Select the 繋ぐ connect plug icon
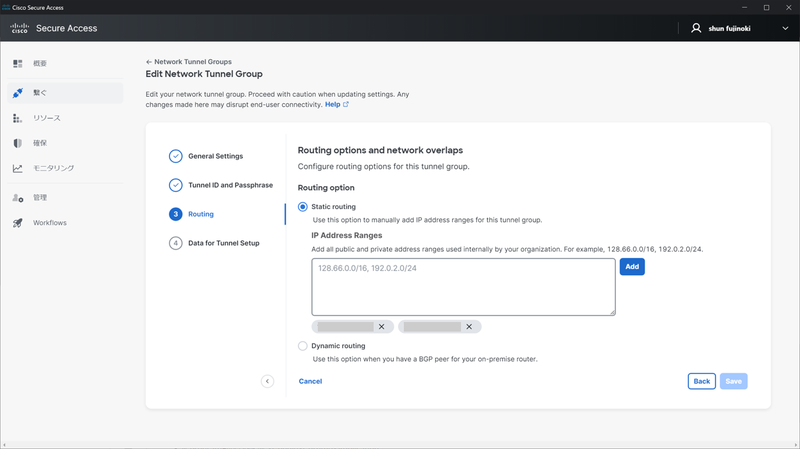Screen dimensions: 800x449 coord(18,93)
